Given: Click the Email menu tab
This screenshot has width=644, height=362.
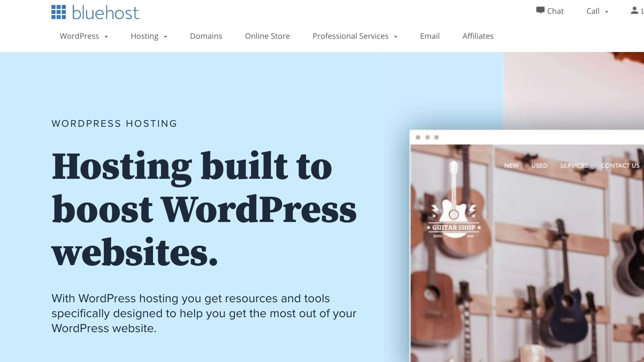Looking at the screenshot, I should point(430,36).
